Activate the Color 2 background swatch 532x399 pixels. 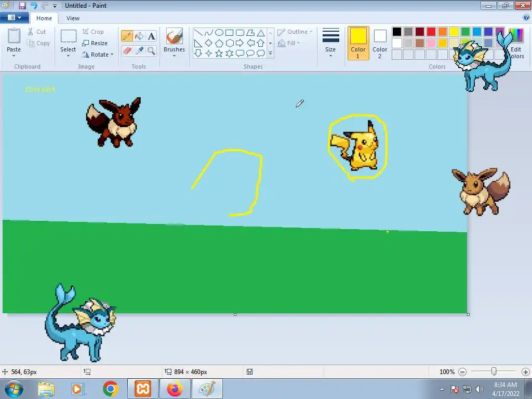tap(380, 43)
